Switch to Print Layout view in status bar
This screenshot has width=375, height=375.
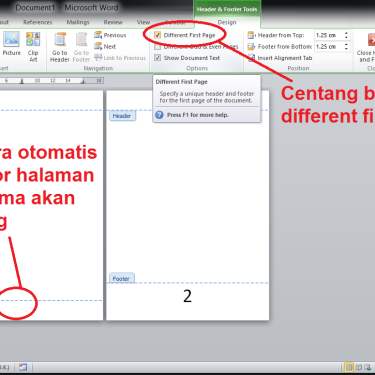pyautogui.click(x=349, y=367)
